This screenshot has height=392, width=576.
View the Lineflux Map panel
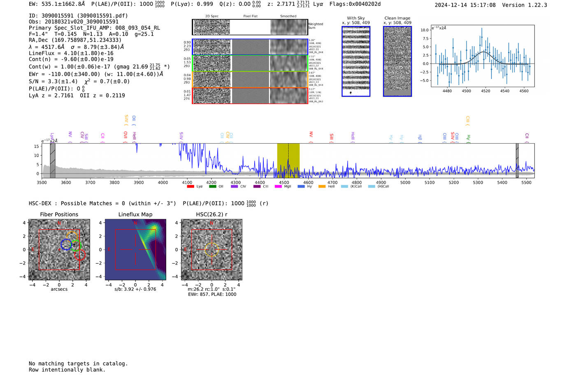pyautogui.click(x=135, y=250)
